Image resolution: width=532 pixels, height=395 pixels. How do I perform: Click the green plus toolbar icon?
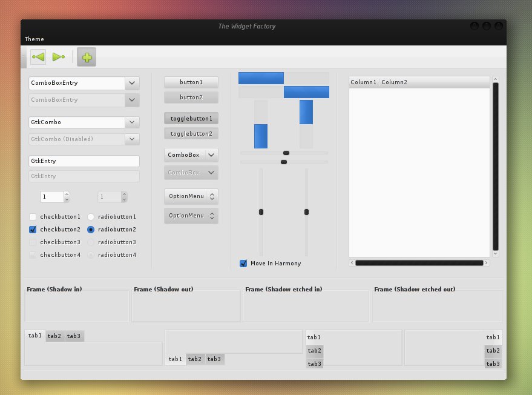click(x=87, y=57)
